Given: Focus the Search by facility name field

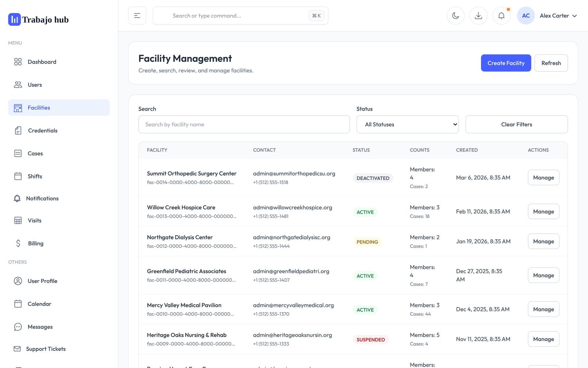Looking at the screenshot, I should [244, 124].
